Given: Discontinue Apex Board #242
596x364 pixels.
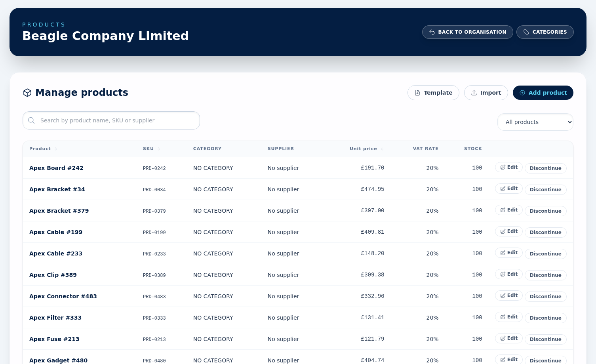Looking at the screenshot, I should (546, 168).
